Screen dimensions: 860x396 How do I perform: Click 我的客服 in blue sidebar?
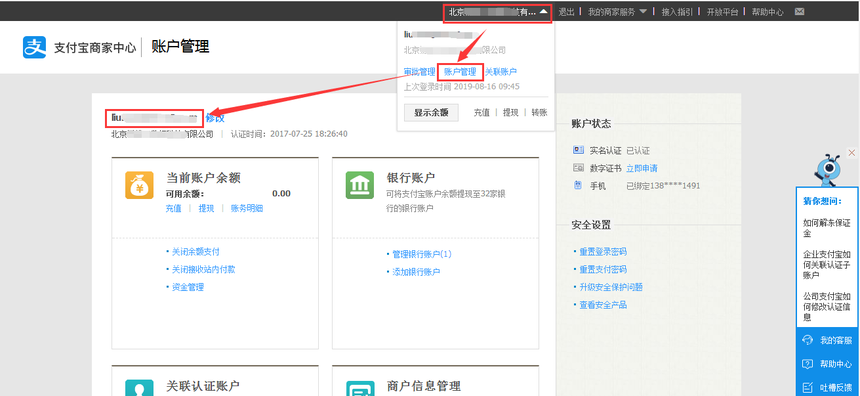pyautogui.click(x=836, y=341)
